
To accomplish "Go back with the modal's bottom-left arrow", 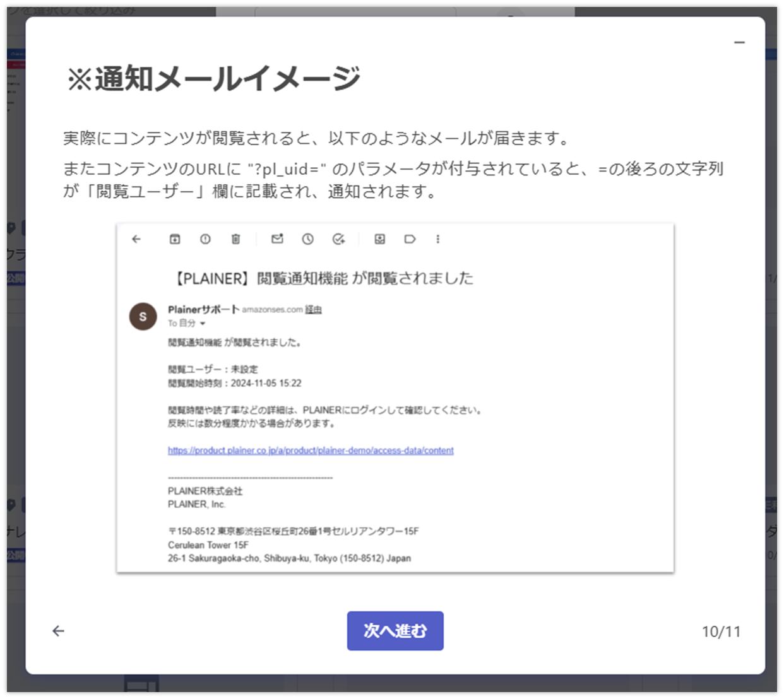I will coord(58,631).
